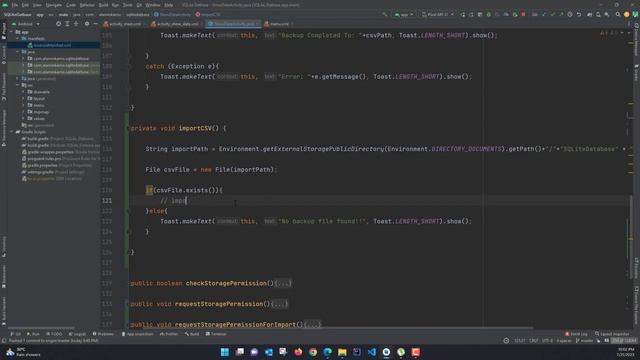This screenshot has width=640, height=360.
Task: Open Visual Studio Code from the taskbar
Action: tap(371, 352)
